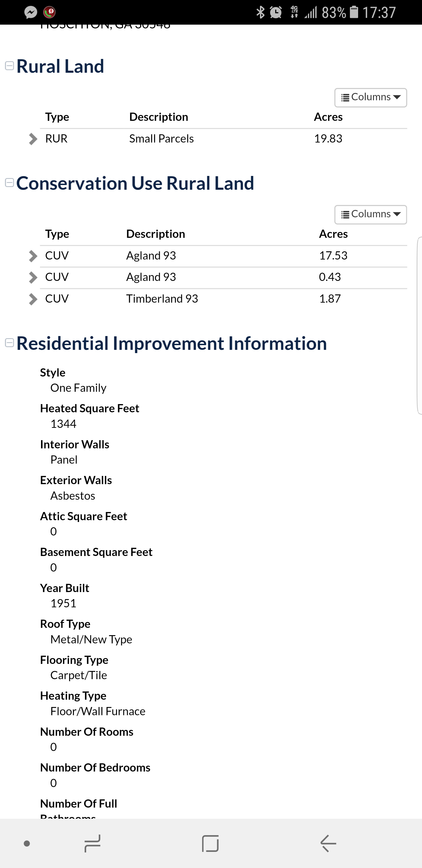Tap the Android home button

click(x=210, y=843)
